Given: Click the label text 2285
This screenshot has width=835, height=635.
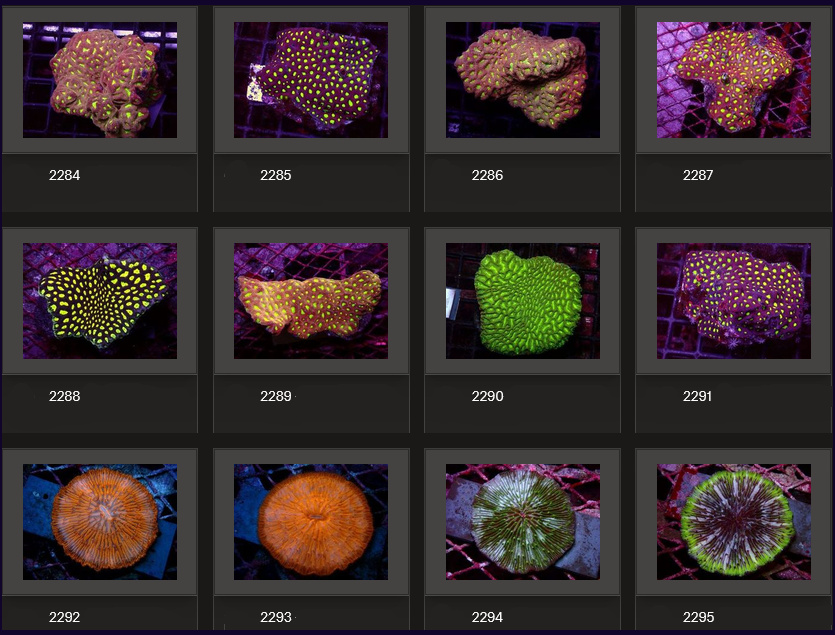Looking at the screenshot, I should (x=276, y=175).
